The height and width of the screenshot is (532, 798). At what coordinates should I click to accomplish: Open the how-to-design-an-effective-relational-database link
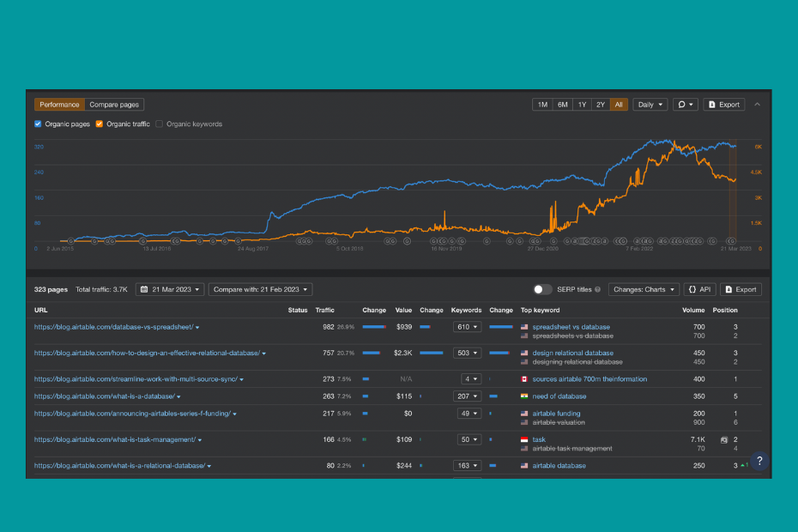147,353
